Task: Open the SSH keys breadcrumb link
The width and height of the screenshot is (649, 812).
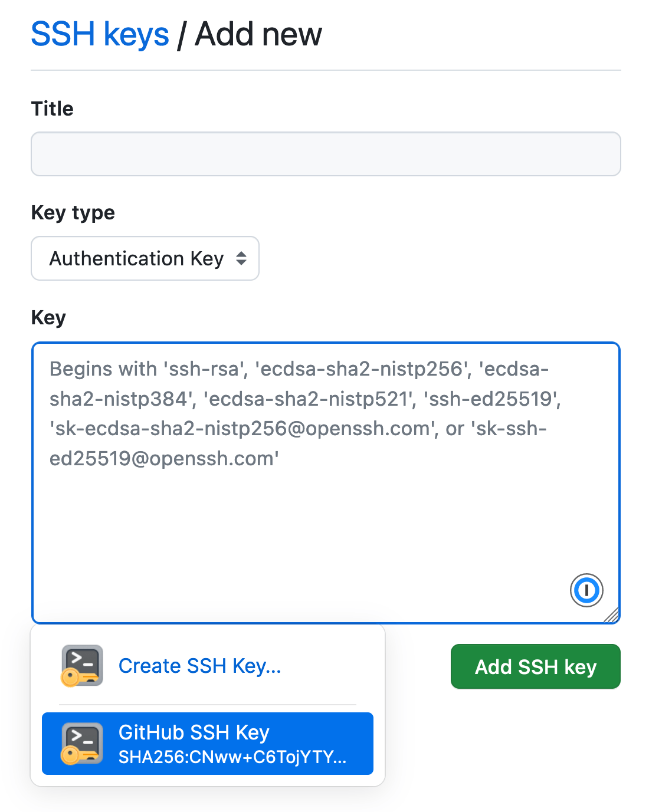Action: pos(100,34)
